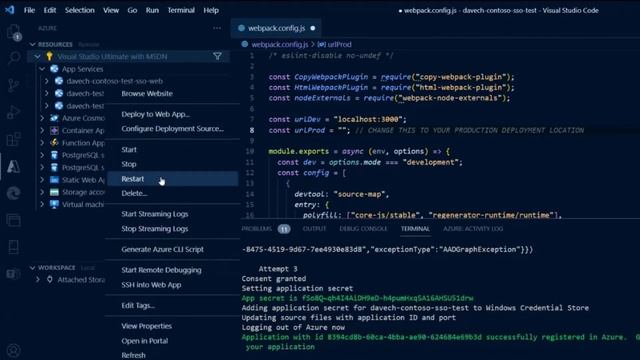
Task: Open the Extensions view
Action: pyautogui.click(x=13, y=139)
